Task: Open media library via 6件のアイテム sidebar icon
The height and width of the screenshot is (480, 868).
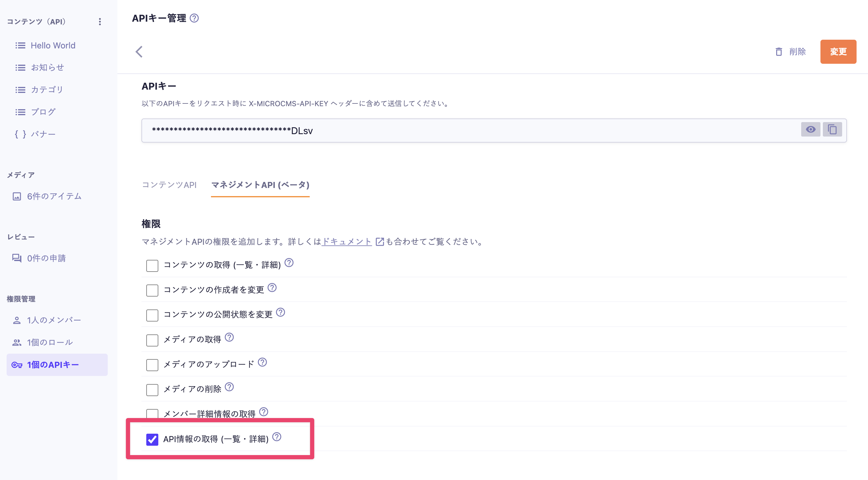Action: pyautogui.click(x=17, y=196)
